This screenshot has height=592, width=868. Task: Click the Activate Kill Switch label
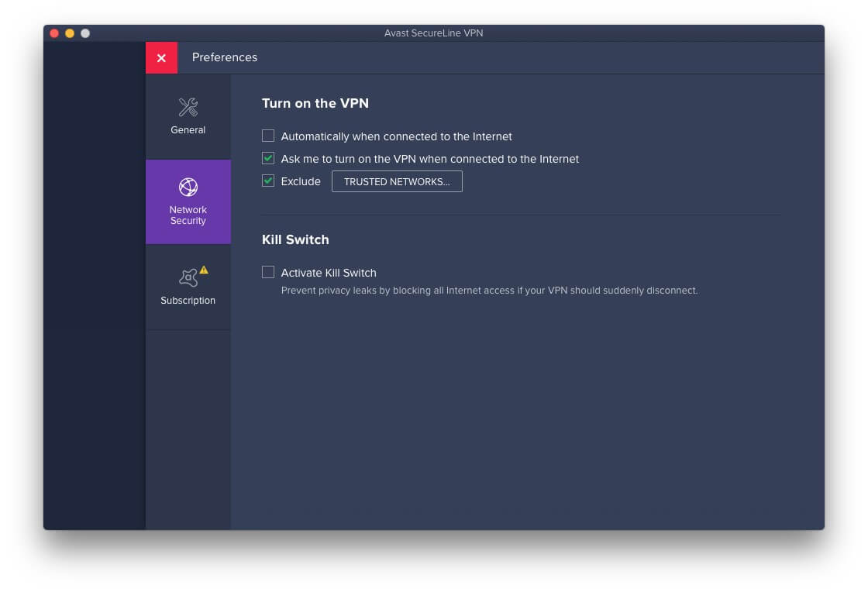[x=329, y=273]
